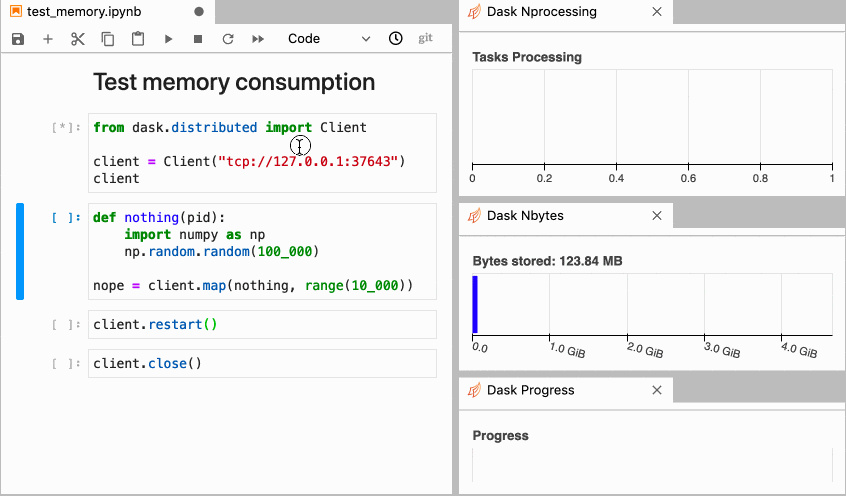Restart kernel and run all cells
This screenshot has height=496, width=846.
click(x=258, y=39)
